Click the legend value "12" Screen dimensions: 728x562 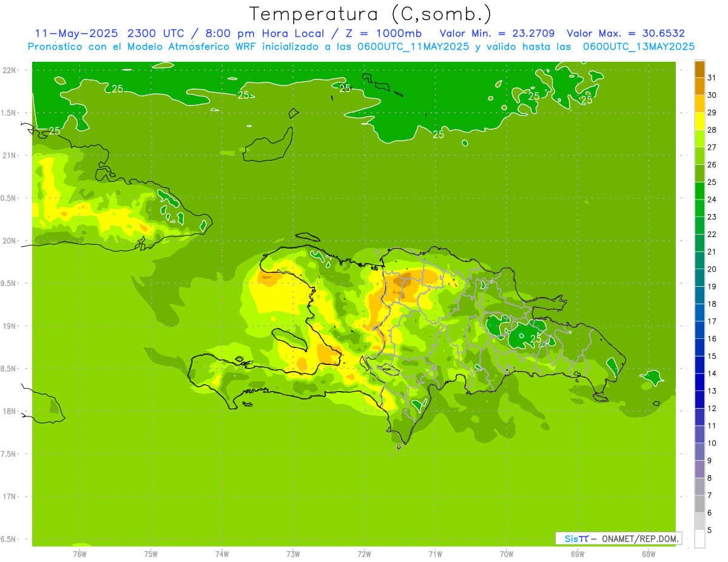[x=712, y=409]
